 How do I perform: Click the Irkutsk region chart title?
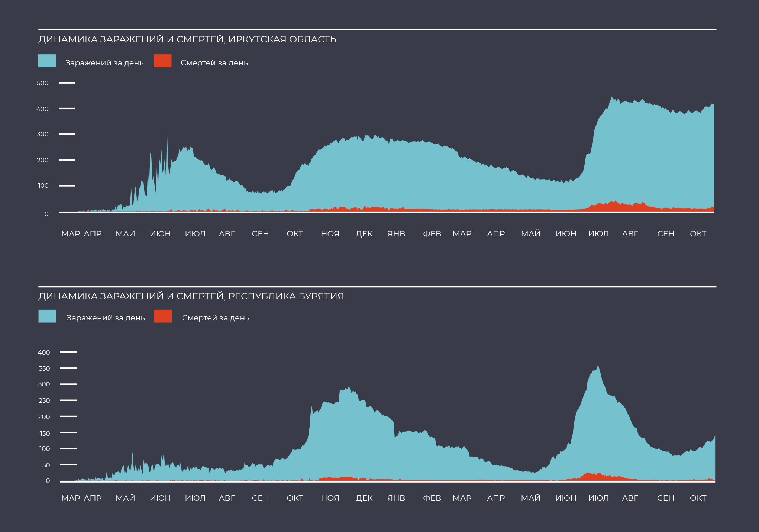tap(187, 39)
